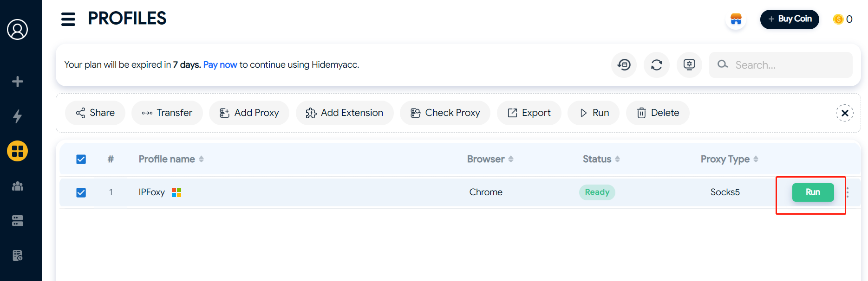Screen dimensions: 868x281
Task: Open the user account icon in sidebar
Action: pyautogui.click(x=17, y=29)
